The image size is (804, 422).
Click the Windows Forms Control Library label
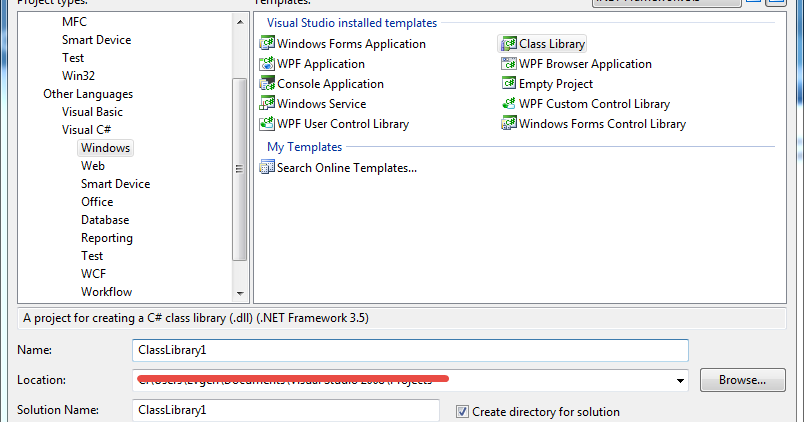point(602,124)
